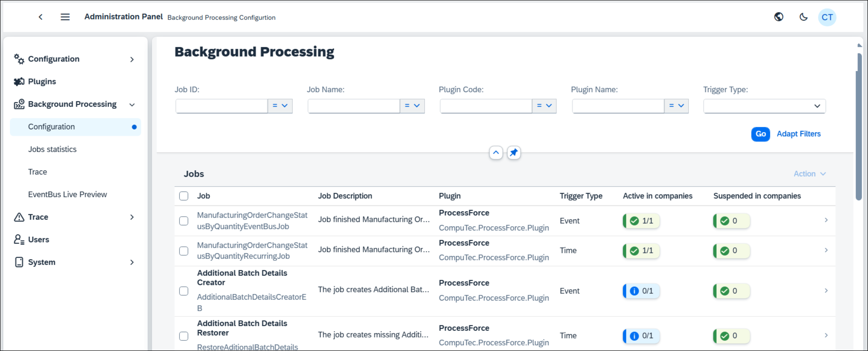Click the vertical scrollbar on the right
The width and height of the screenshot is (868, 351).
(859, 126)
